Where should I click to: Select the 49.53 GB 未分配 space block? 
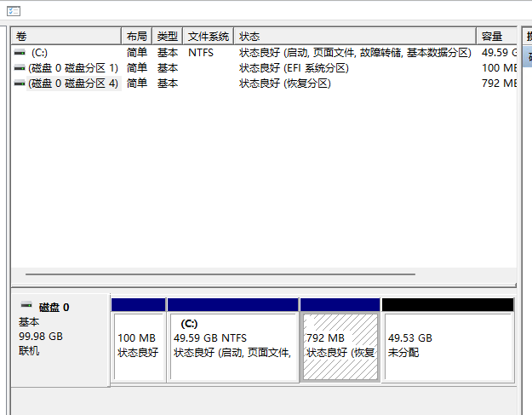click(447, 346)
